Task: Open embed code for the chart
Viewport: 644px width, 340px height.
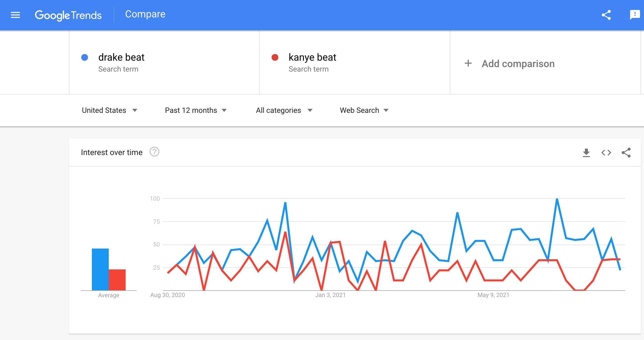Action: click(606, 153)
